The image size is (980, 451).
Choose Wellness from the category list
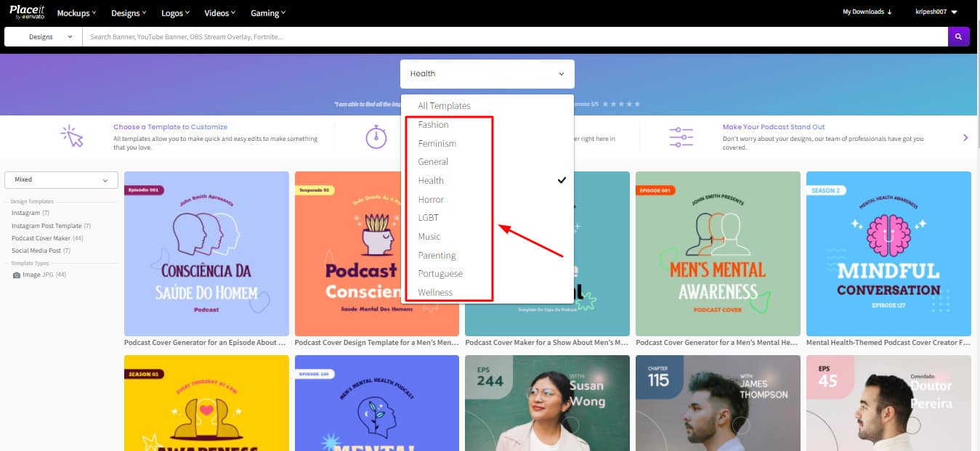pos(435,293)
